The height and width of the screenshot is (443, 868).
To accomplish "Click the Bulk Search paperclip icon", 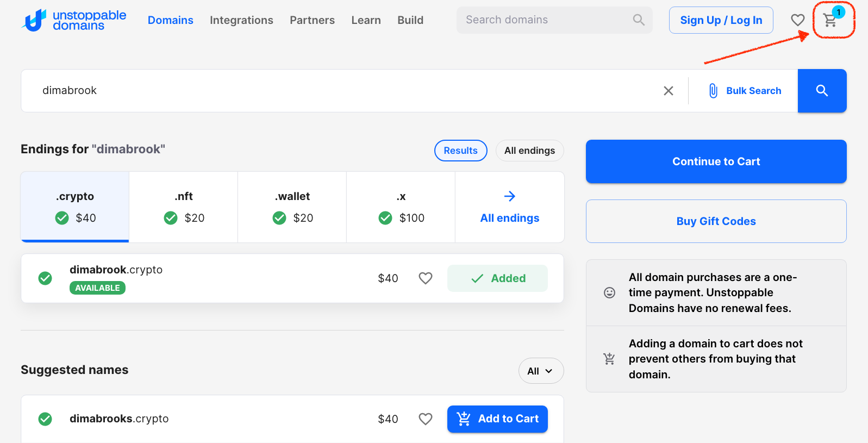I will 713,91.
